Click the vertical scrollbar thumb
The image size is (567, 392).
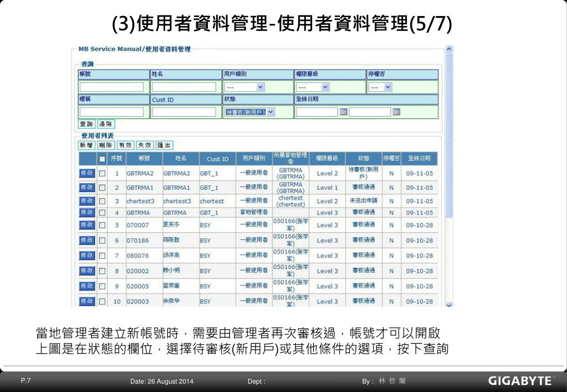coord(449,136)
